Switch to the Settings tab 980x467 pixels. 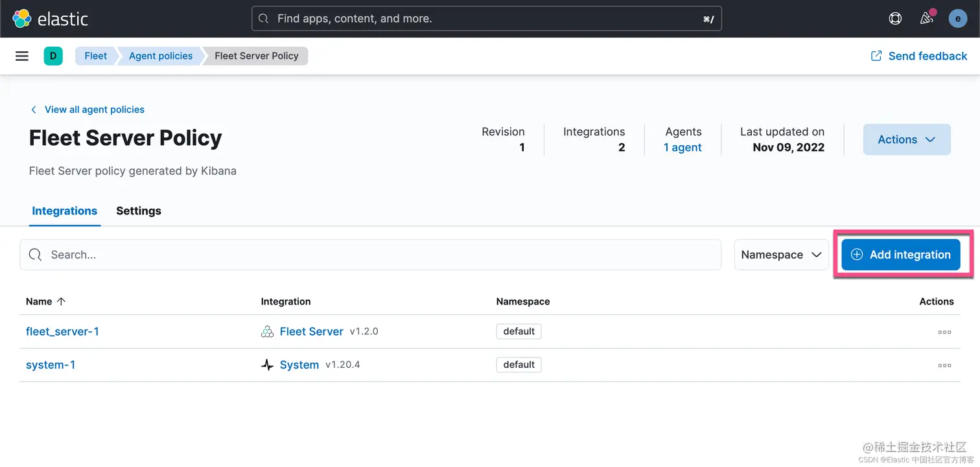click(x=139, y=211)
